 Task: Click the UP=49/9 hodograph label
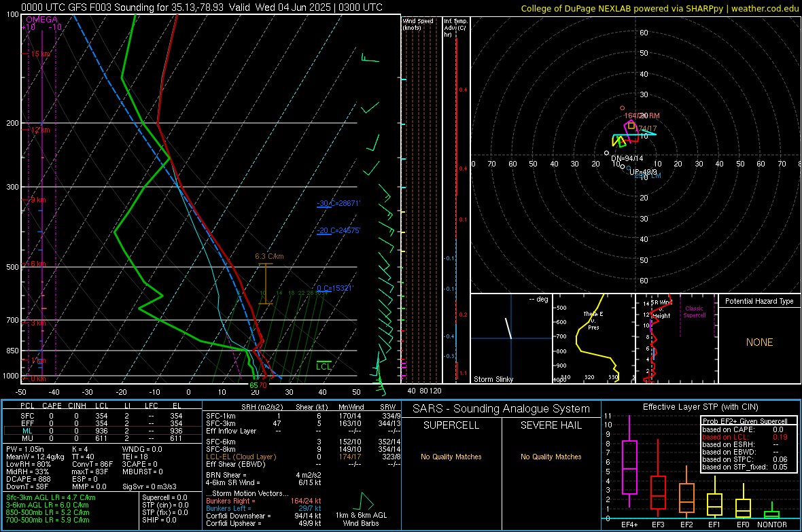[643, 172]
